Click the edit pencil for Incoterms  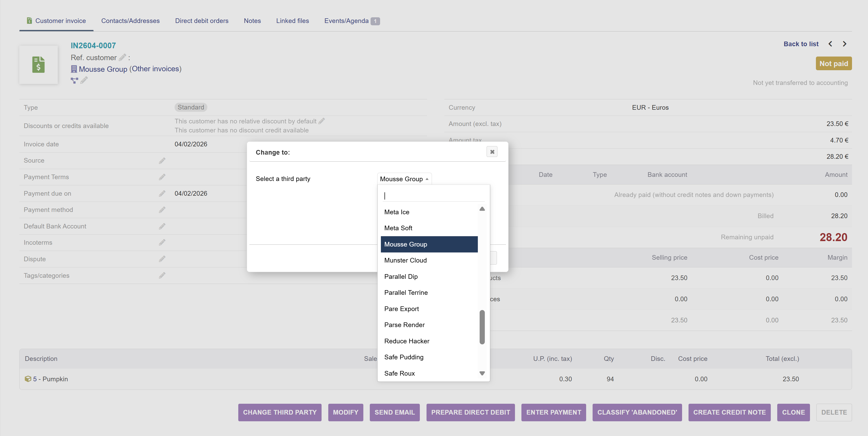(x=162, y=242)
